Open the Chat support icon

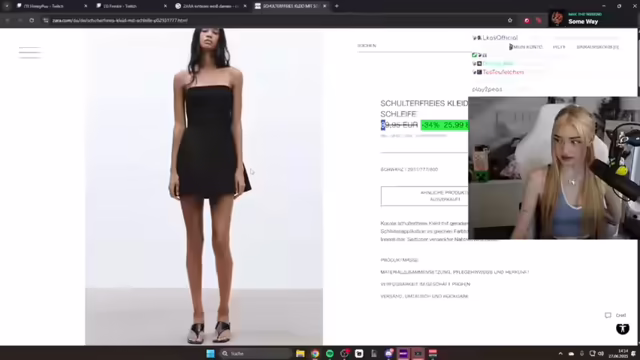616,315
